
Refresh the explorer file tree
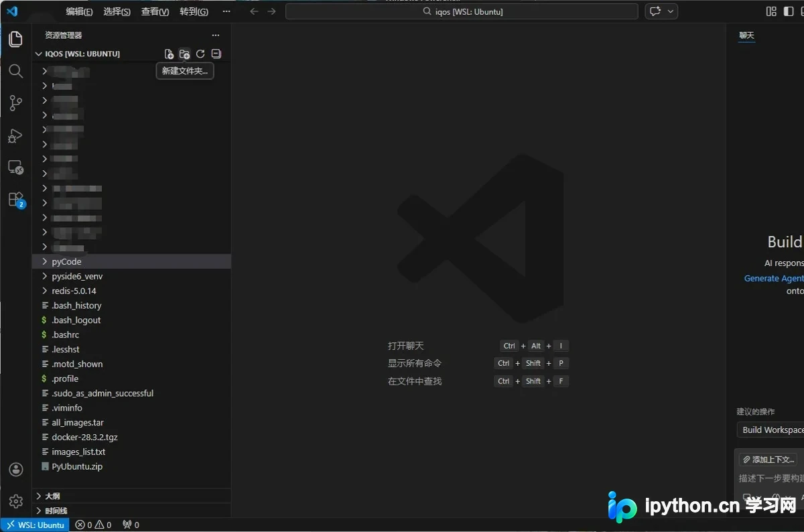[x=200, y=54]
